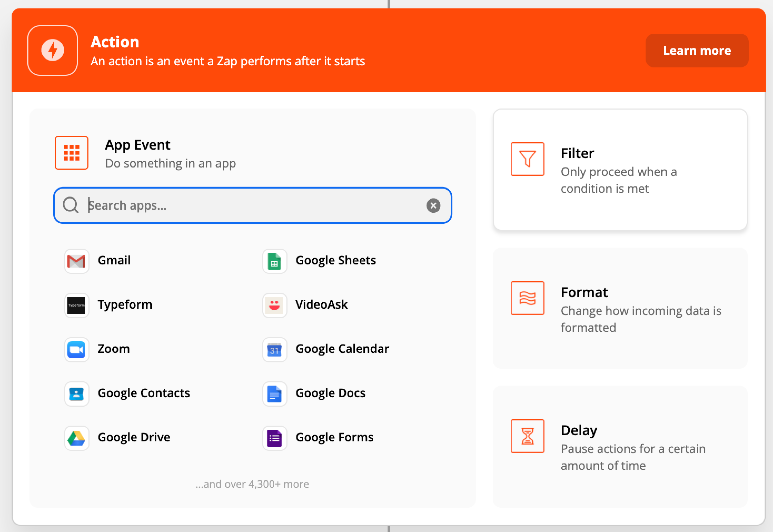The width and height of the screenshot is (773, 532).
Task: Select the Google Docs icon
Action: tap(275, 394)
